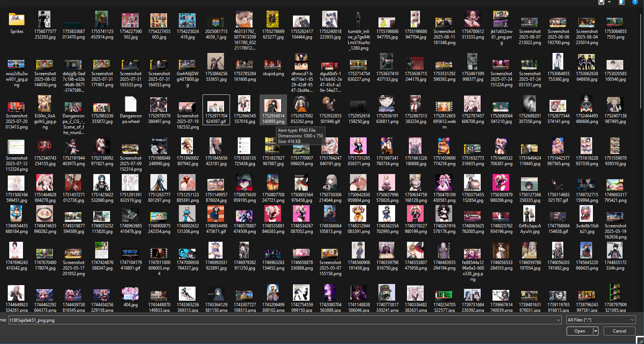Screen dimensions: 644x344
Task: Select 1752787457606708.png thumbnail
Action: pyautogui.click(x=473, y=104)
